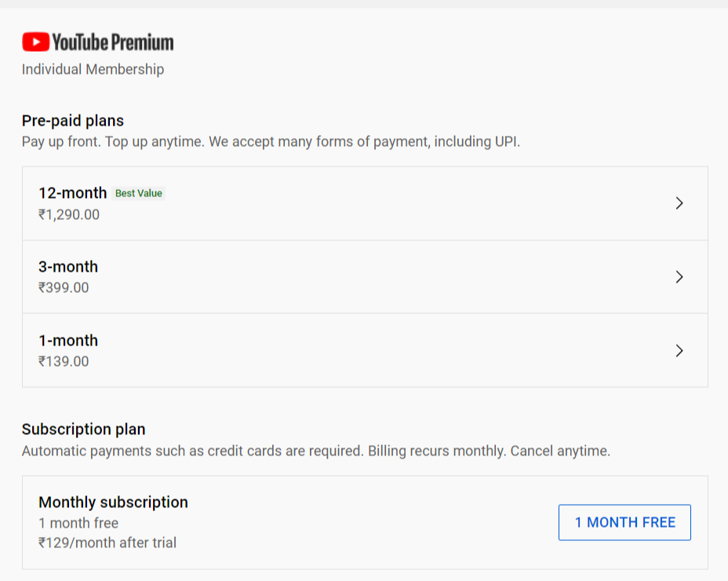Select the 12-month pre-paid plan title

[72, 193]
